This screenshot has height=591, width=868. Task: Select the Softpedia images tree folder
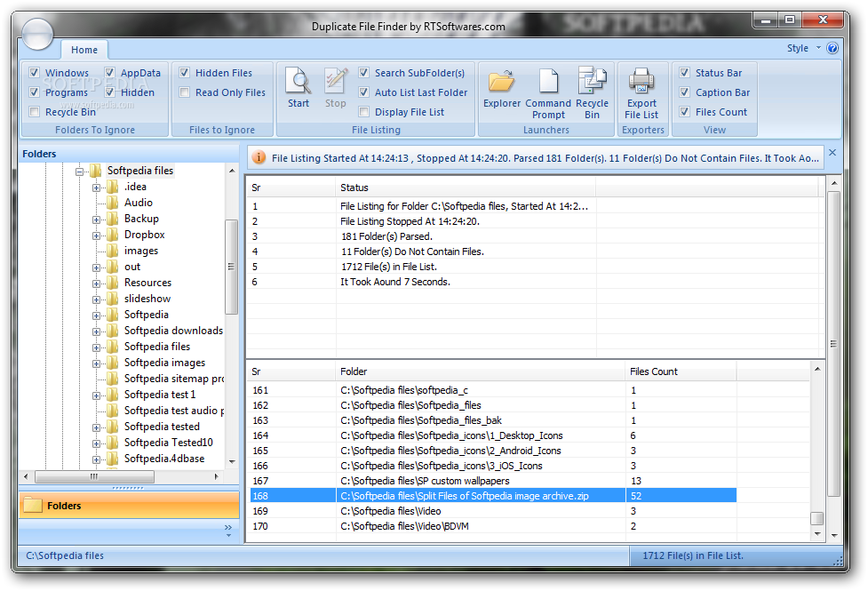164,363
